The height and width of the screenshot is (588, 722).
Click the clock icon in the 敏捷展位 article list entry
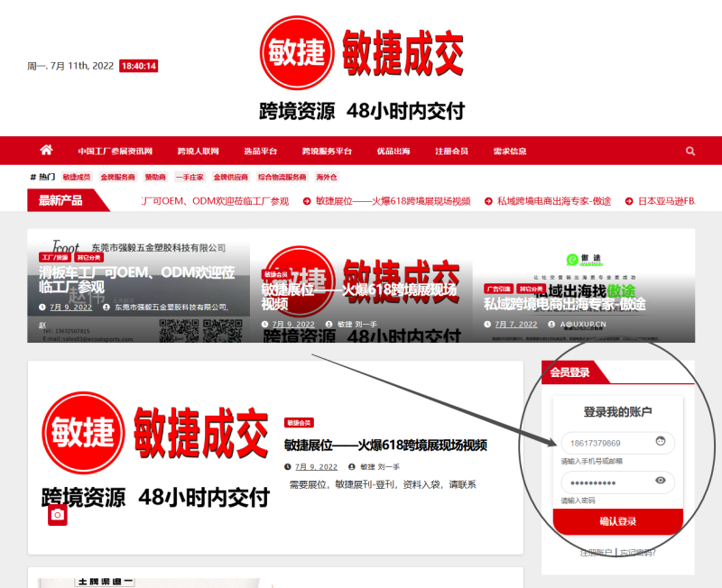(288, 466)
